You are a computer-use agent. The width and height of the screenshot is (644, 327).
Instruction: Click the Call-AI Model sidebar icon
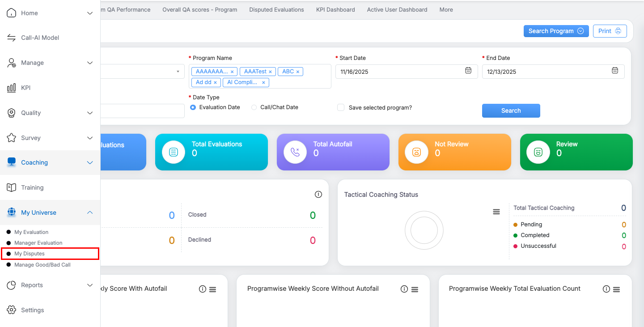click(12, 38)
